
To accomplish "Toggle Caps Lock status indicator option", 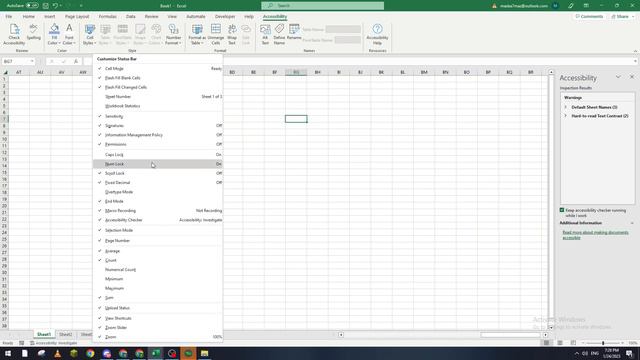I will [x=158, y=155].
